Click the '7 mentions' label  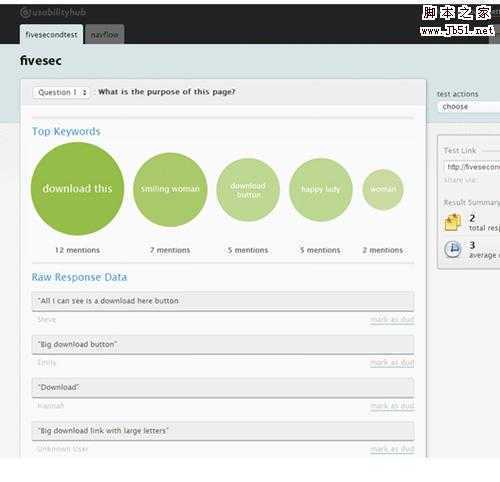point(170,250)
